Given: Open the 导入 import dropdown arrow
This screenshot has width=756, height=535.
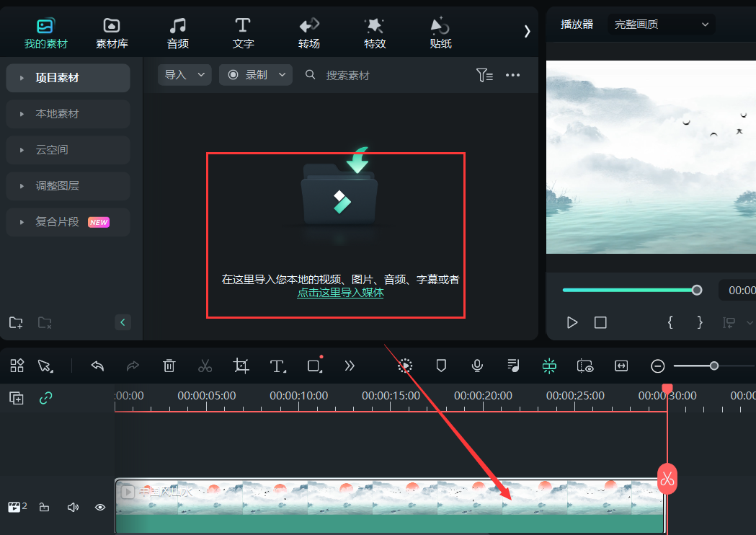Looking at the screenshot, I should [x=201, y=74].
